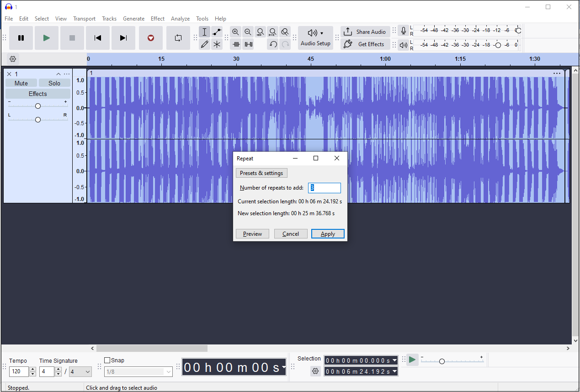Open the snap interval dropdown
Image resolution: width=580 pixels, height=392 pixels.
tap(138, 371)
